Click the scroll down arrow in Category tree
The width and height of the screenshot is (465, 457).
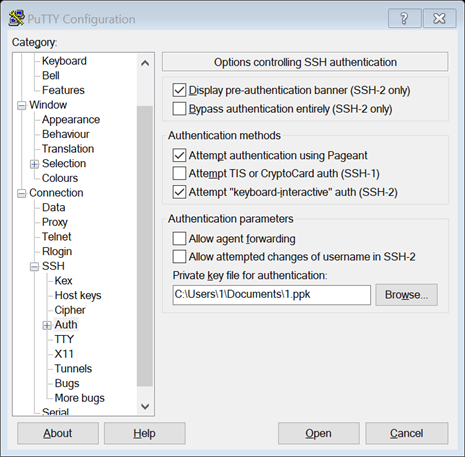tap(145, 406)
